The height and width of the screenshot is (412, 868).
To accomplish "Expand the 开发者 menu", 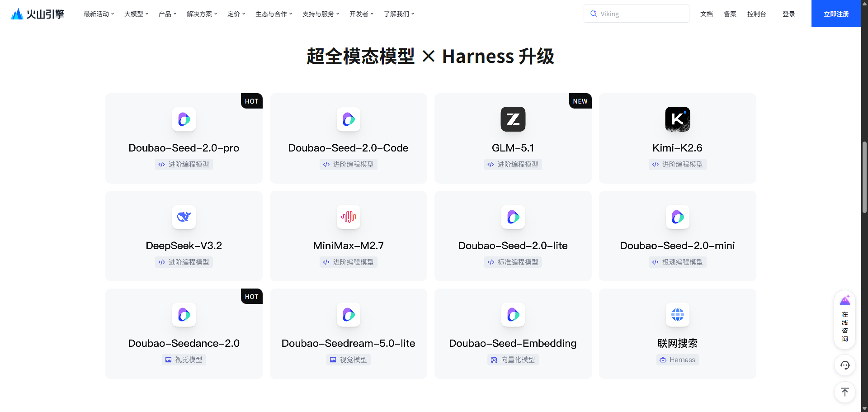I will tap(361, 14).
